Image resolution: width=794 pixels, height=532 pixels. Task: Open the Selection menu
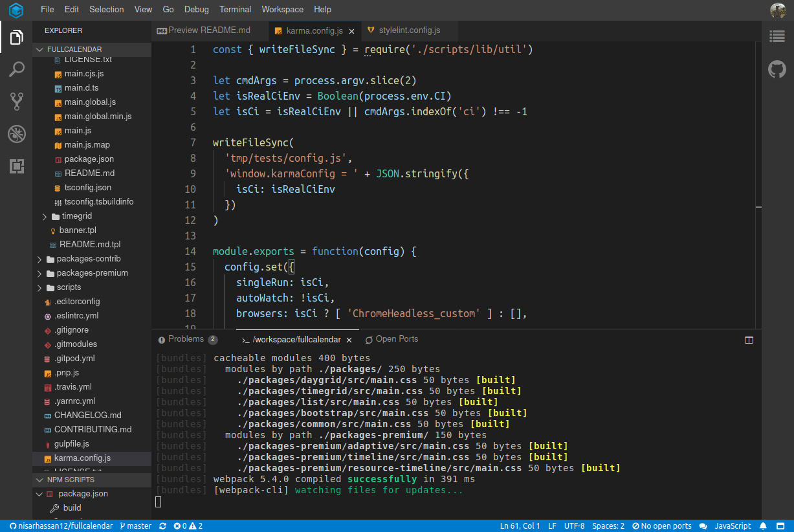(106, 10)
